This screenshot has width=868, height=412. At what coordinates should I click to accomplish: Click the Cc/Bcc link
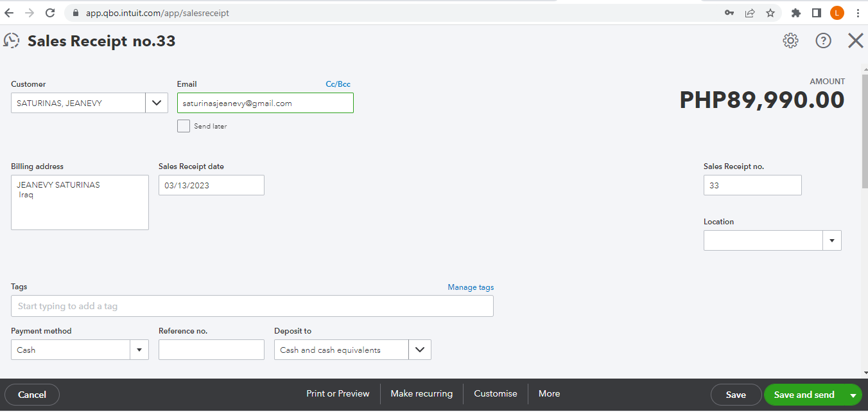coord(338,84)
